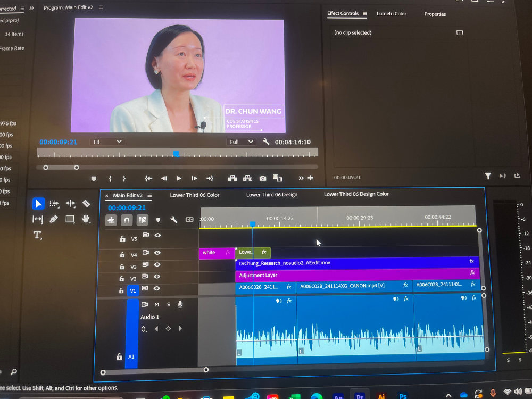Image resolution: width=532 pixels, height=399 pixels.
Task: Hide track V4 with eye icon
Action: [x=157, y=253]
